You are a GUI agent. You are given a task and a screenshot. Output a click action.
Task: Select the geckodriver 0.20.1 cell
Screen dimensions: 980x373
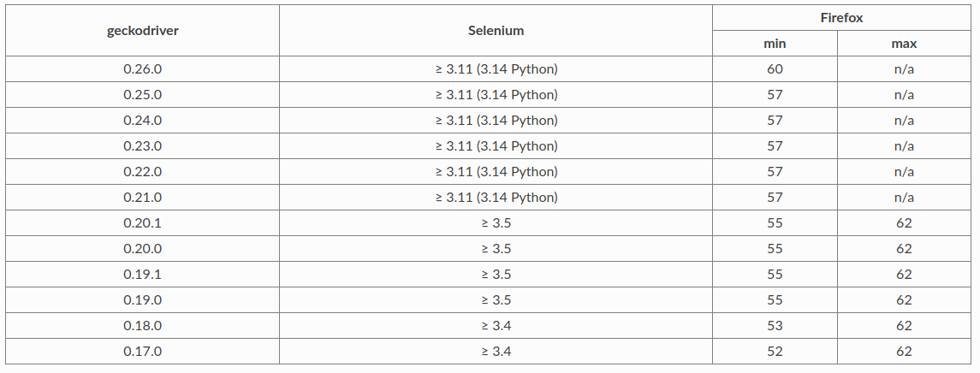(142, 223)
